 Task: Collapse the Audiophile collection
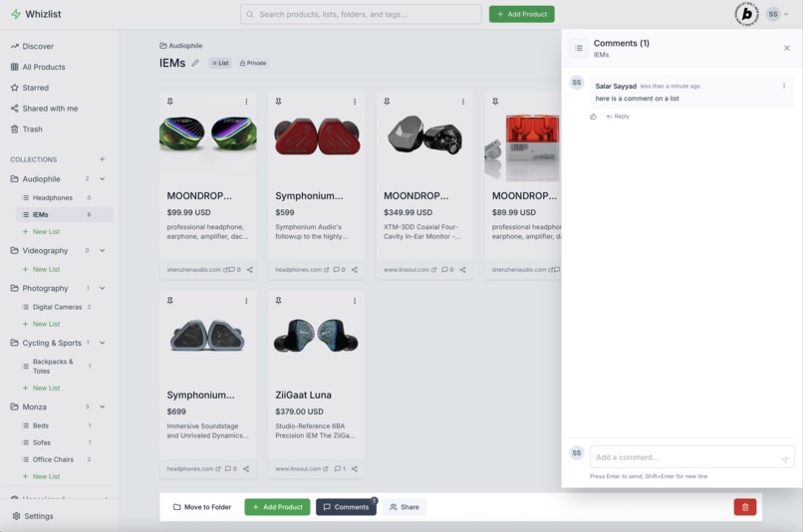[103, 178]
